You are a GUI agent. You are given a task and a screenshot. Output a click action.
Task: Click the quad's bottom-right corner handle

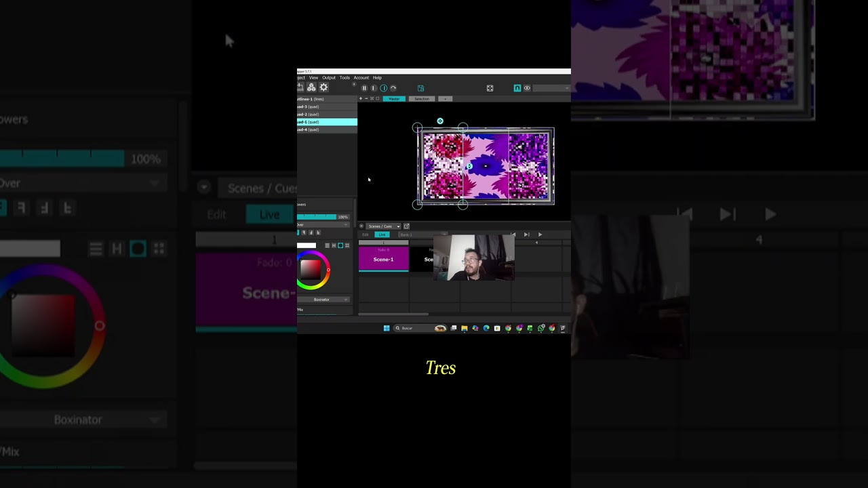(x=462, y=204)
